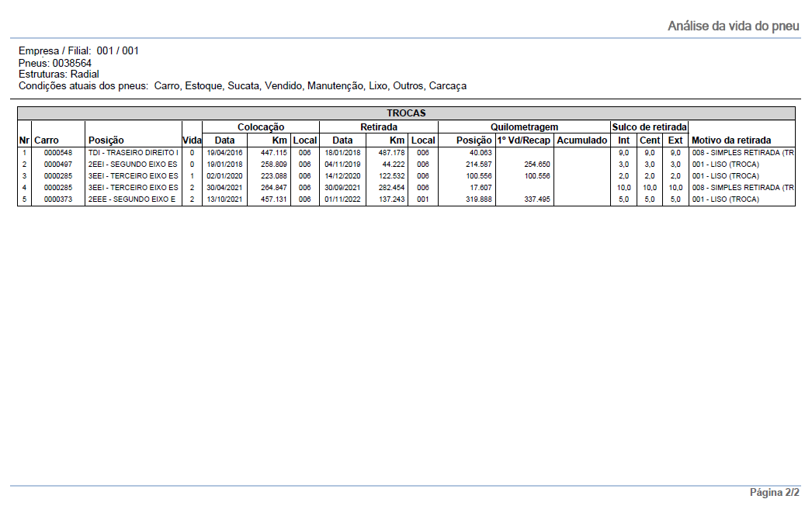This screenshot has width=812, height=506.
Task: Click the 'Cent' column header
Action: pyautogui.click(x=650, y=140)
